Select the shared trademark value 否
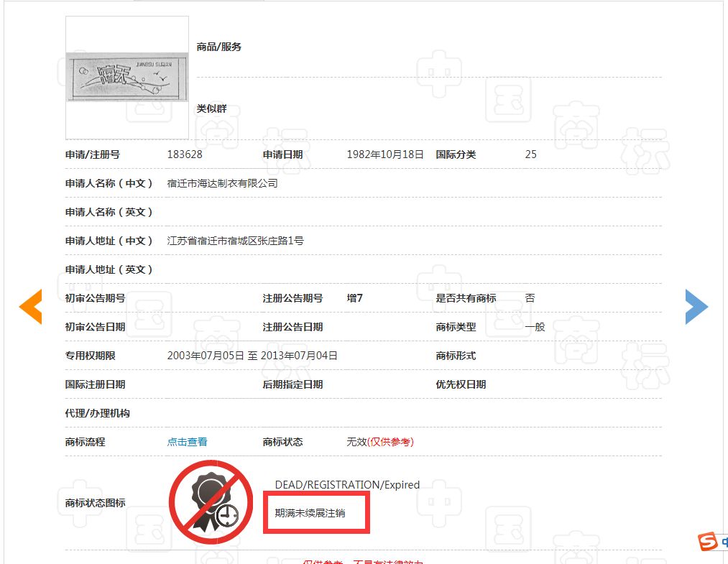The width and height of the screenshot is (728, 564). pyautogui.click(x=530, y=298)
